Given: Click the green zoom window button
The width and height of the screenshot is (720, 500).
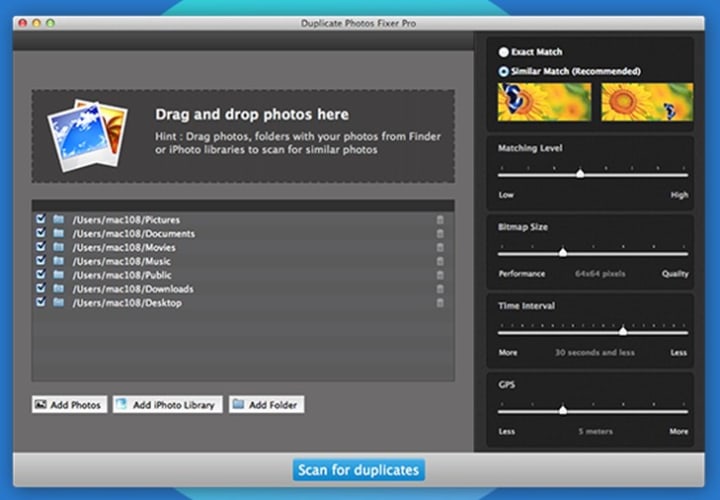Looking at the screenshot, I should click(x=51, y=23).
